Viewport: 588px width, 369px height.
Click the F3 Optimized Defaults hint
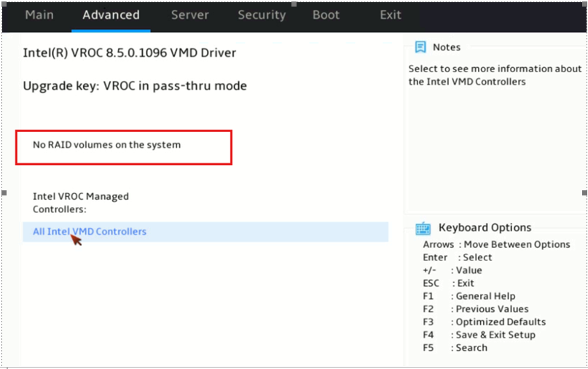click(484, 322)
